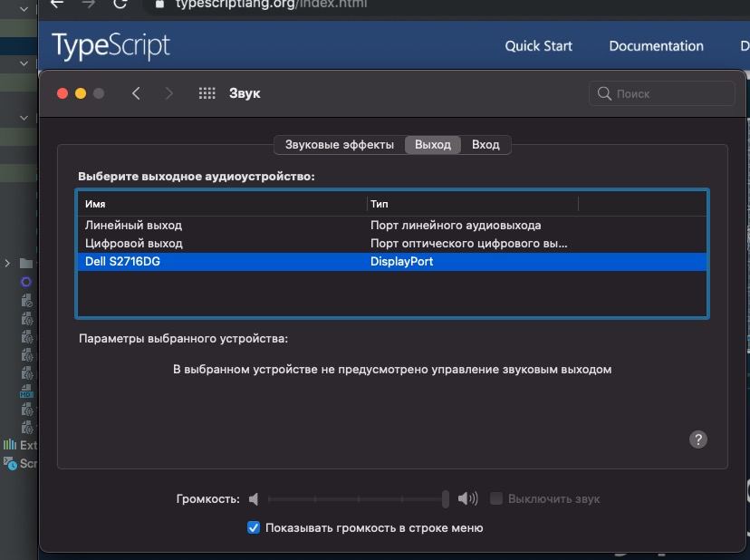Image resolution: width=750 pixels, height=560 pixels.
Task: Toggle the mute sound checkbox
Action: click(x=496, y=498)
